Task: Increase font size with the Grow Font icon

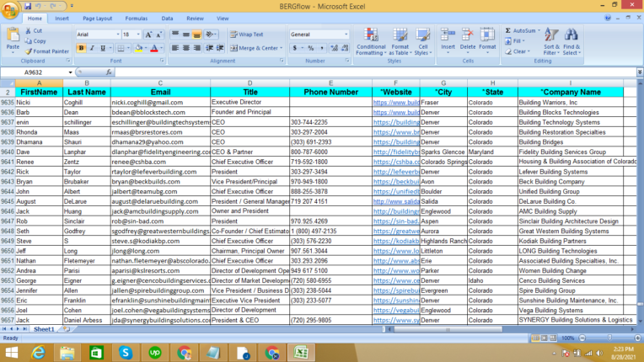Action: (148, 35)
